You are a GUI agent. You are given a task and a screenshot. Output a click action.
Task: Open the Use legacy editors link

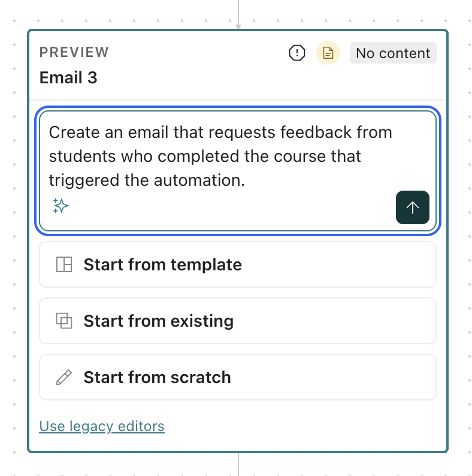coord(102,426)
